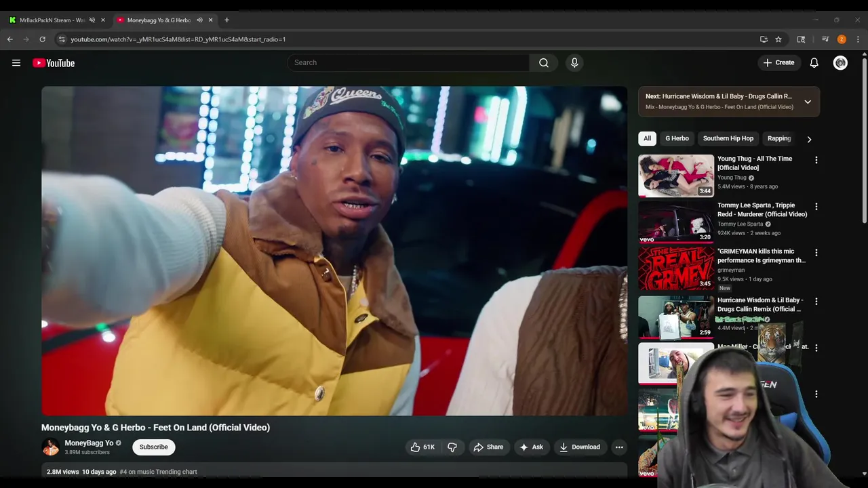Show more filter chips with the right arrow
The image size is (868, 488).
(x=809, y=139)
